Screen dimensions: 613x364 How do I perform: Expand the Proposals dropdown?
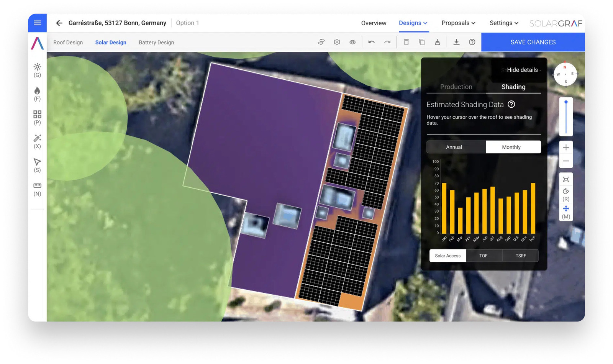(458, 23)
